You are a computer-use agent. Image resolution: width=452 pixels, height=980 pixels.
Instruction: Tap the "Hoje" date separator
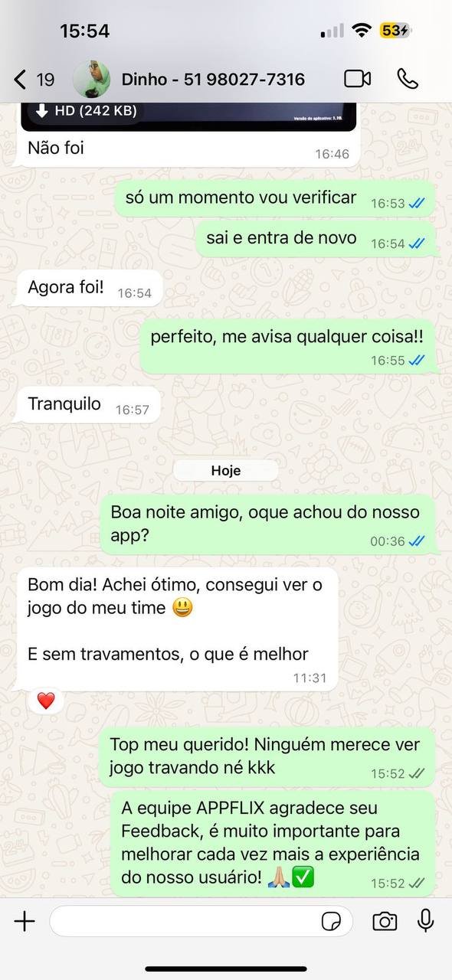226,471
